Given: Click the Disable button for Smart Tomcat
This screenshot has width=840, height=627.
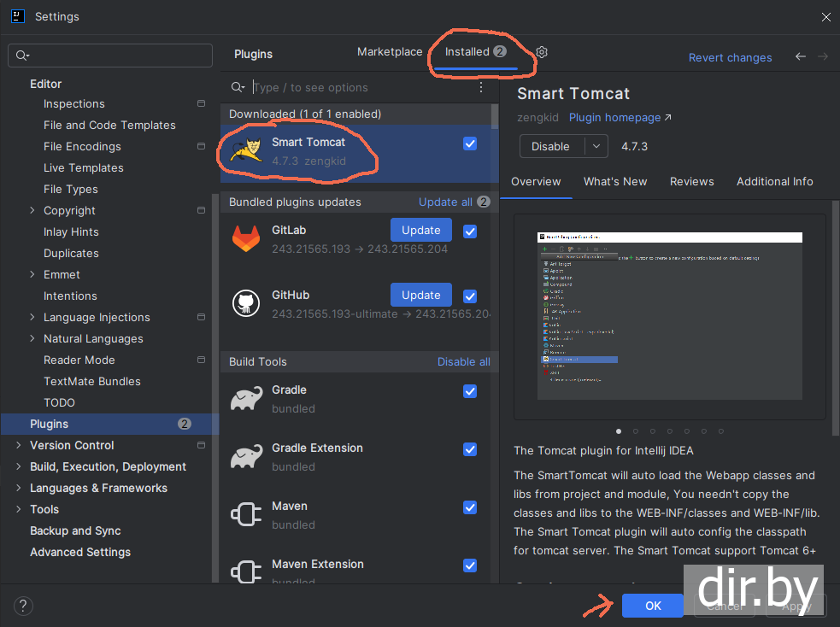Looking at the screenshot, I should pyautogui.click(x=552, y=146).
